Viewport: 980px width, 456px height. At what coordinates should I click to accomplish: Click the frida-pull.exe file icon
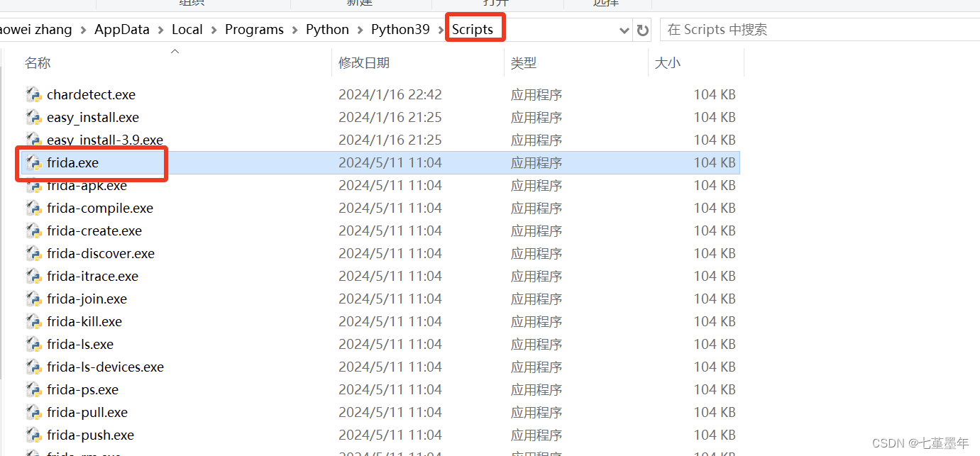click(33, 412)
